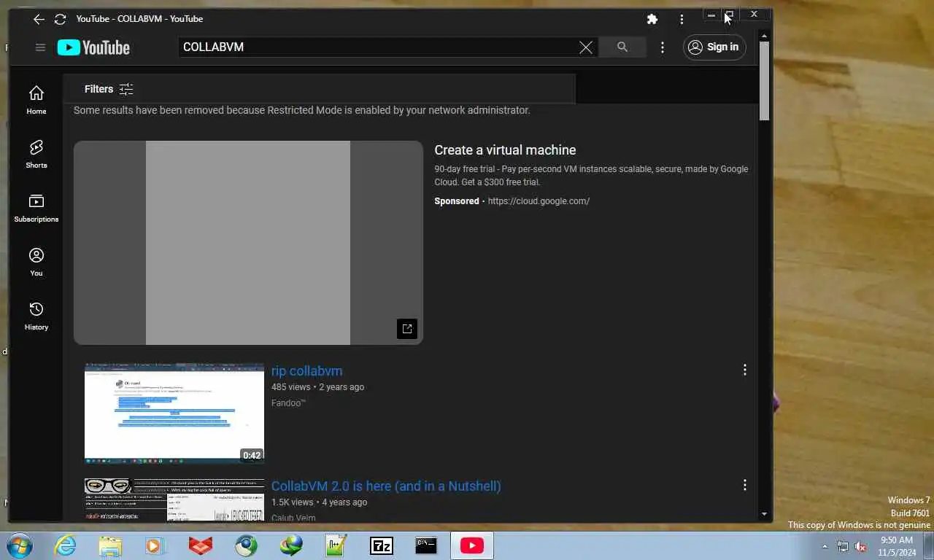
Task: Open the clock showing 9:50 AM
Action: click(897, 546)
